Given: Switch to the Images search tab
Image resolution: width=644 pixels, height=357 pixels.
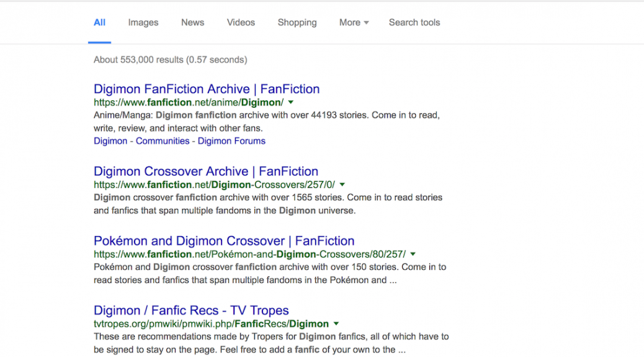Looking at the screenshot, I should (x=143, y=22).
